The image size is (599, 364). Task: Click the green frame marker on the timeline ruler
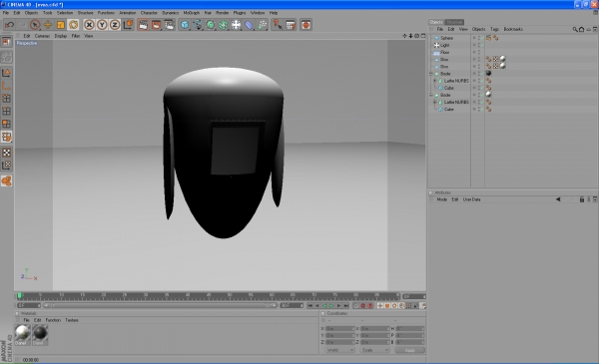coord(20,296)
